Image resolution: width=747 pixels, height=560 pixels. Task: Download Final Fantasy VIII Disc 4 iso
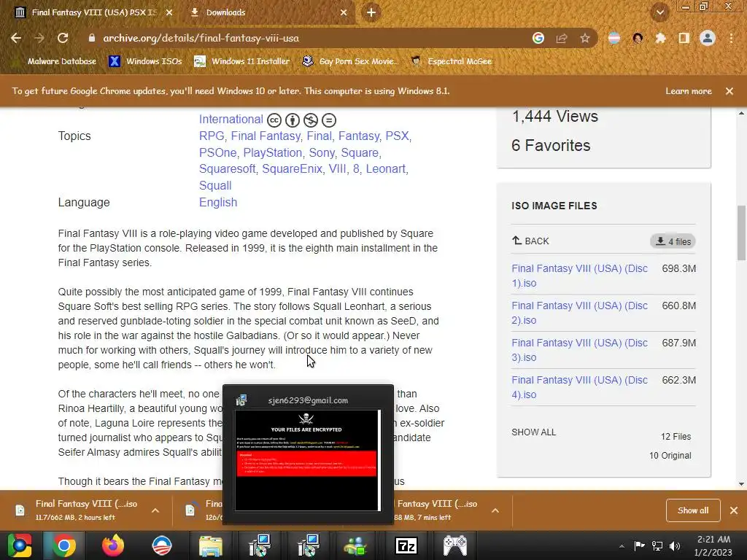pos(579,387)
